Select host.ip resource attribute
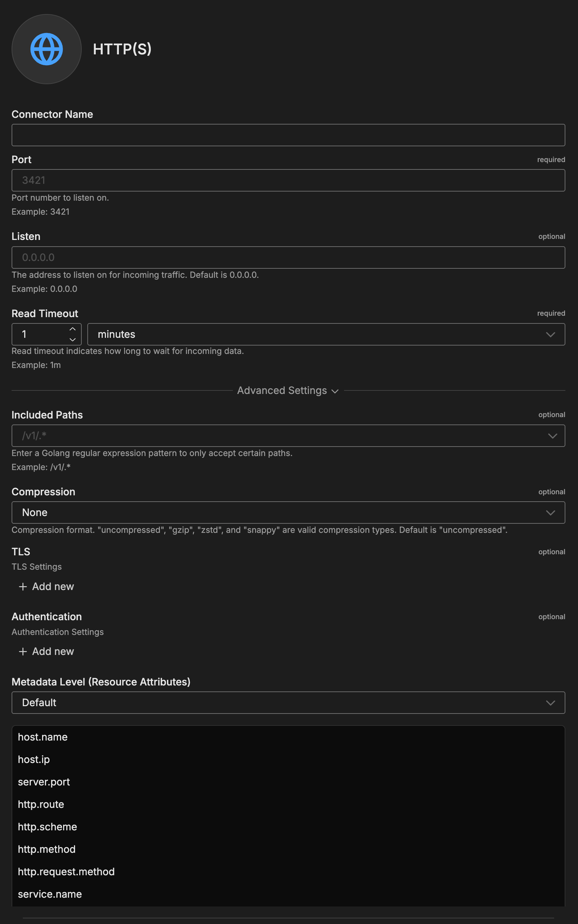 34,759
